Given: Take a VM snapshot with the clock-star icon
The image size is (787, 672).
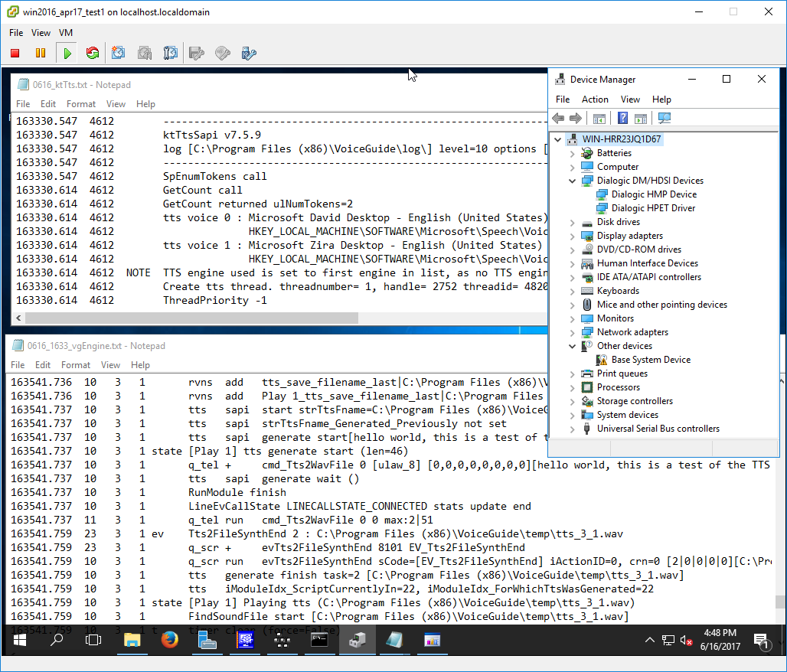Looking at the screenshot, I should click(x=119, y=54).
